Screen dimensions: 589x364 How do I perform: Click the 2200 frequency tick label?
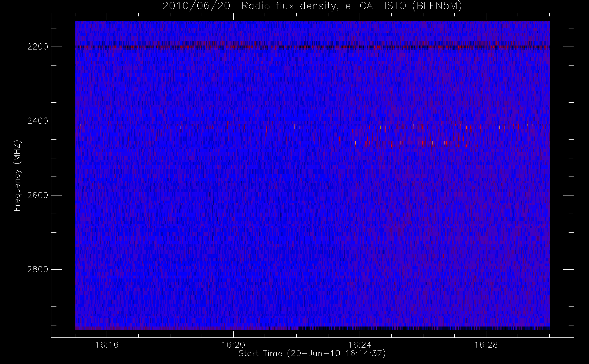(38, 47)
